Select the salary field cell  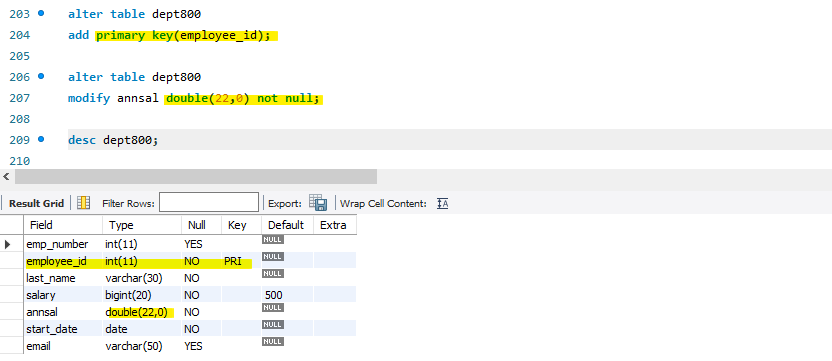[63, 295]
